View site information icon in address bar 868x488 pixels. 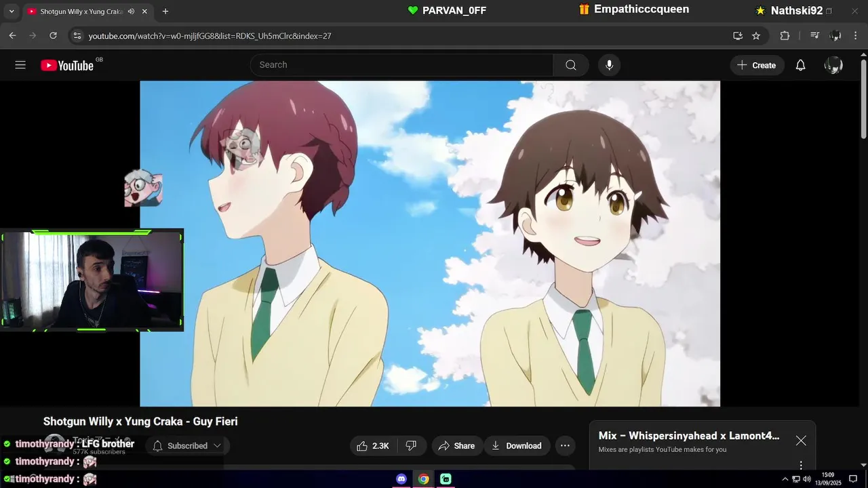(77, 35)
